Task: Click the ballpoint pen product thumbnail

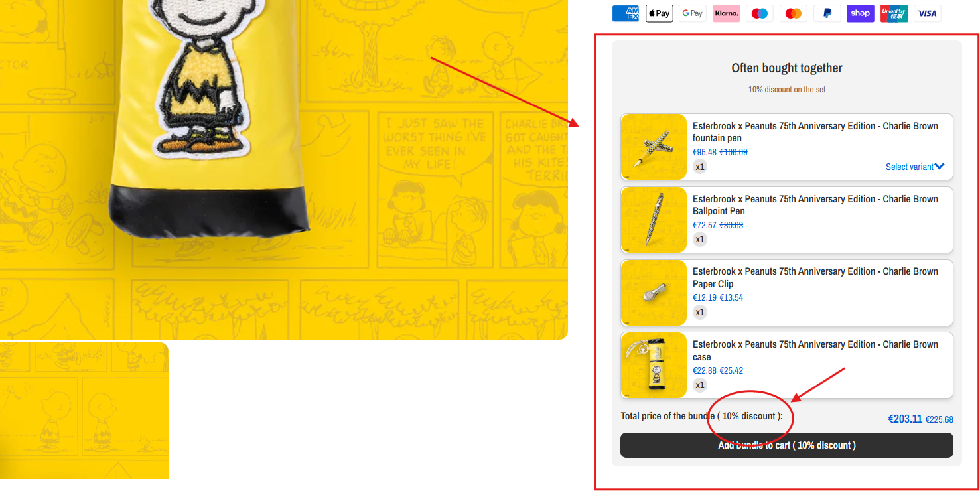Action: coord(654,220)
